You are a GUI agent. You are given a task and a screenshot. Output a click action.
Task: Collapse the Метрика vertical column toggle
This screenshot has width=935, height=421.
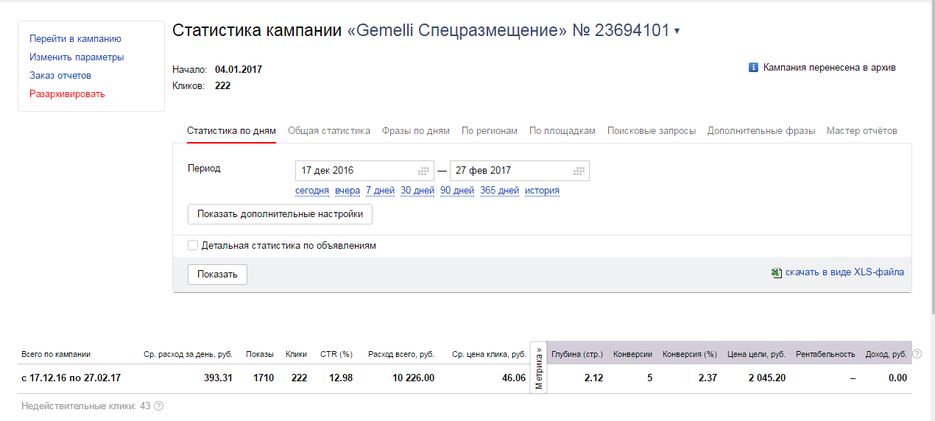point(538,368)
